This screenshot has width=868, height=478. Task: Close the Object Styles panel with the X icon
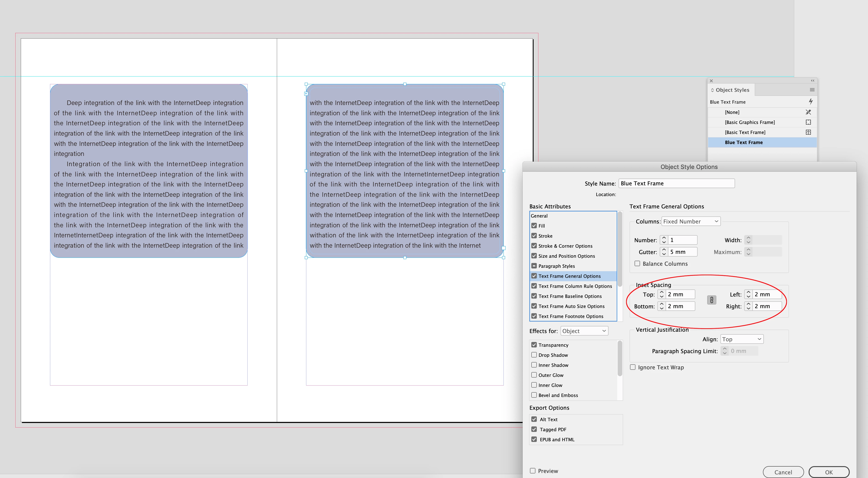pyautogui.click(x=711, y=81)
